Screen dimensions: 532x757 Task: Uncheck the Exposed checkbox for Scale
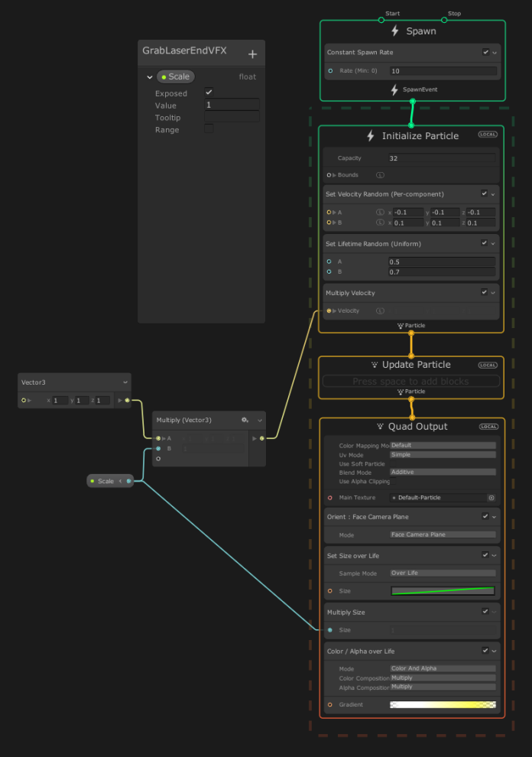click(209, 93)
